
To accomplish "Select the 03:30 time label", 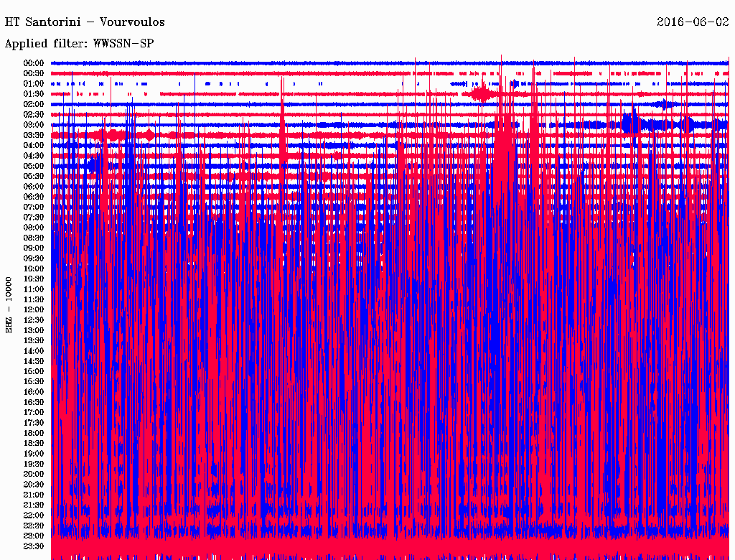I will point(34,135).
